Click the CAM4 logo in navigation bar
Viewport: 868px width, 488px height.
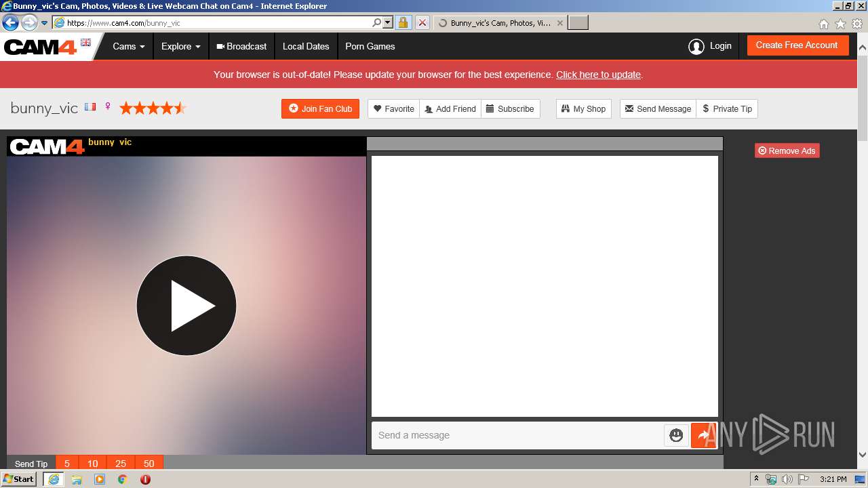pos(40,47)
